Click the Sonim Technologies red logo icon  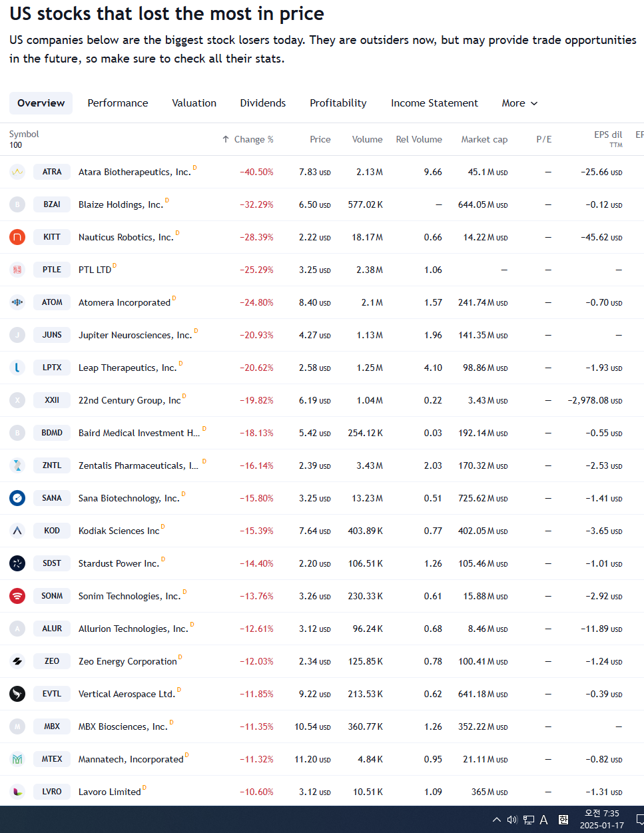tap(17, 596)
